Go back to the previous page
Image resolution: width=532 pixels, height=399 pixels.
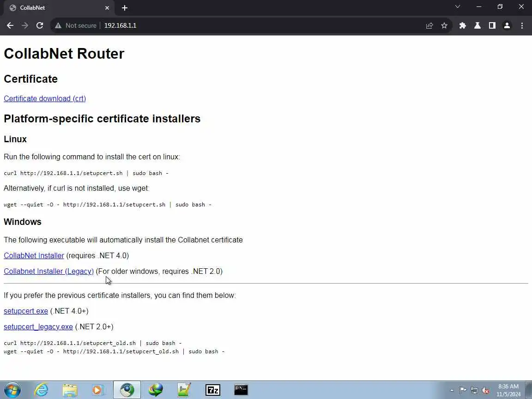(10, 25)
